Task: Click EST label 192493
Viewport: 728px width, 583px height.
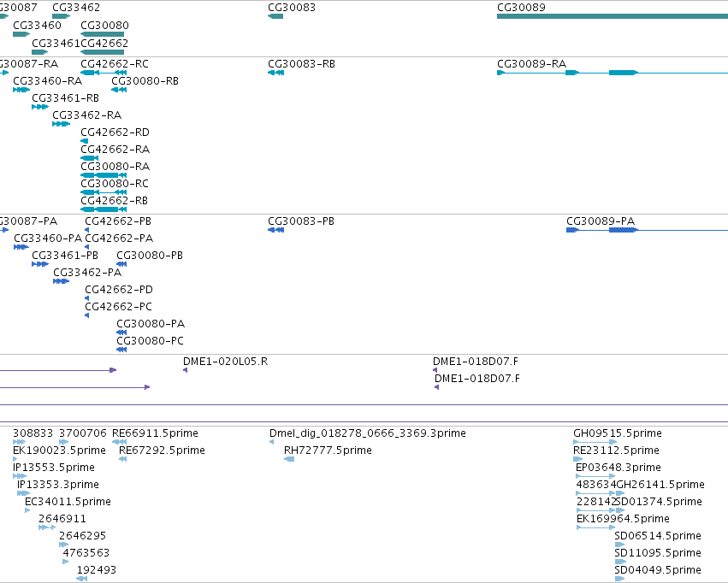Action: tap(97, 570)
